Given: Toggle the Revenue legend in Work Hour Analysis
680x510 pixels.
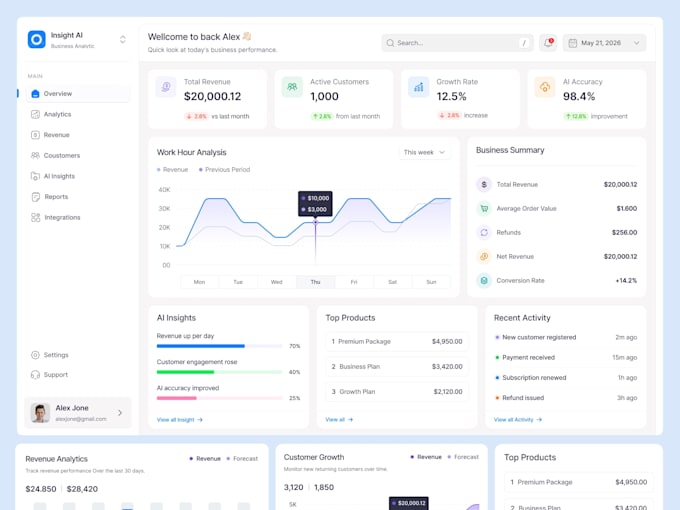Looking at the screenshot, I should [x=173, y=170].
